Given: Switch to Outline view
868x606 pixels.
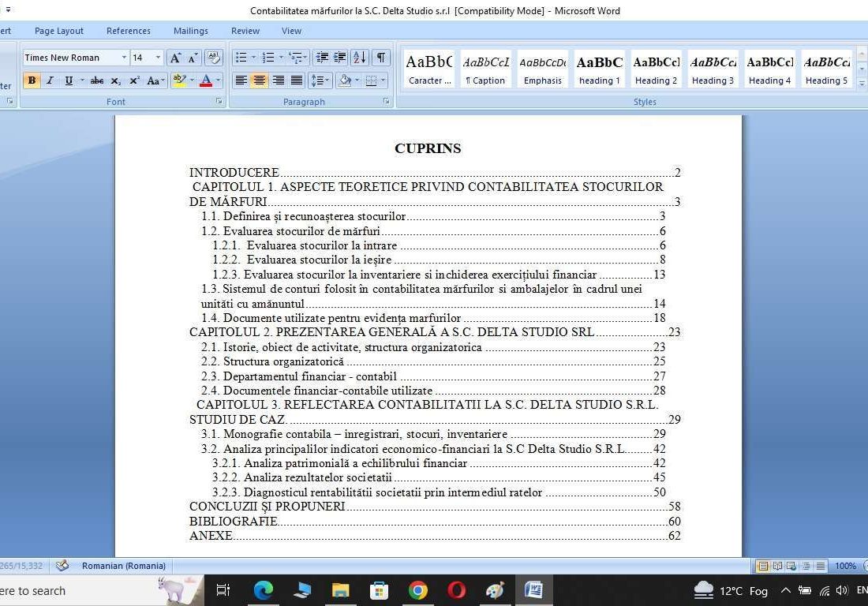Looking at the screenshot, I should 806,566.
